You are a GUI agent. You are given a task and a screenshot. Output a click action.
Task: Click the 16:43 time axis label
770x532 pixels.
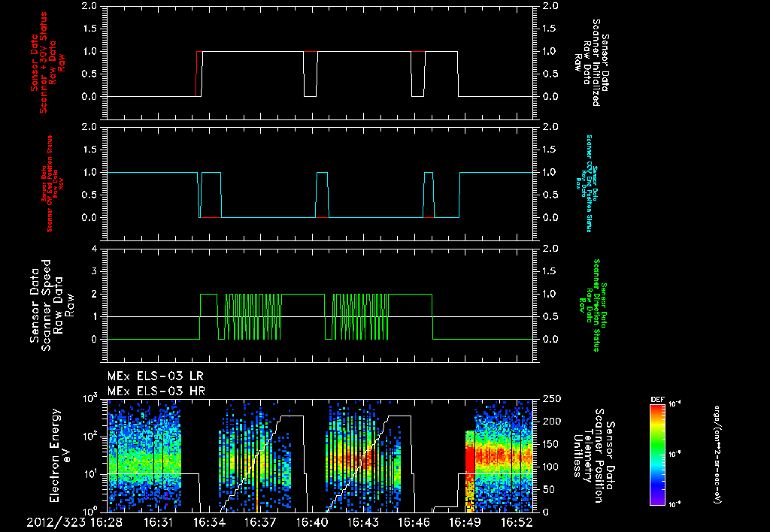click(x=363, y=523)
